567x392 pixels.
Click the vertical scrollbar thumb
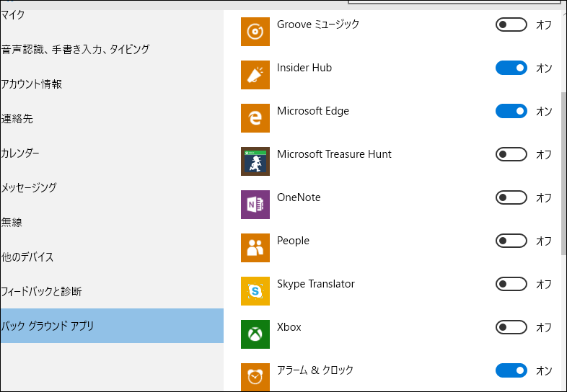(563, 174)
